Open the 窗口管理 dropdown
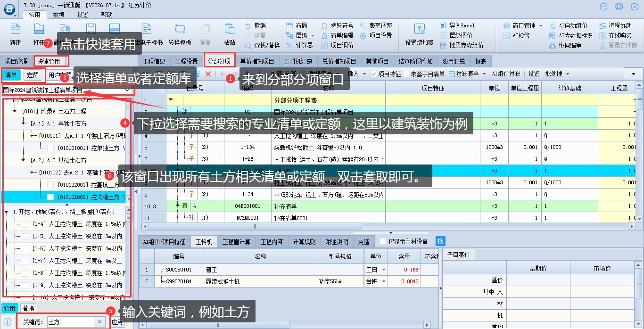This screenshot has width=644, height=329. click(x=541, y=25)
